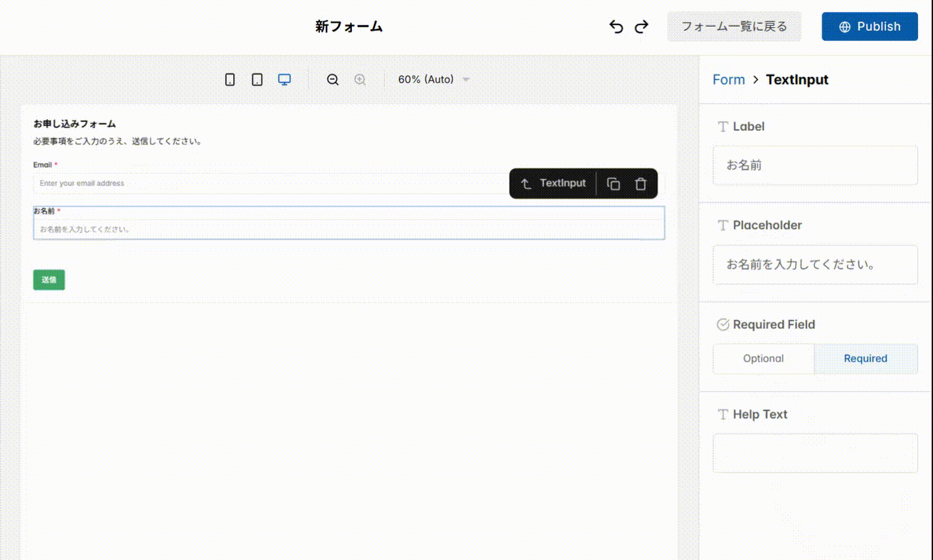Delete the selected TextInput component
Viewport: 933px width, 560px height.
click(641, 183)
